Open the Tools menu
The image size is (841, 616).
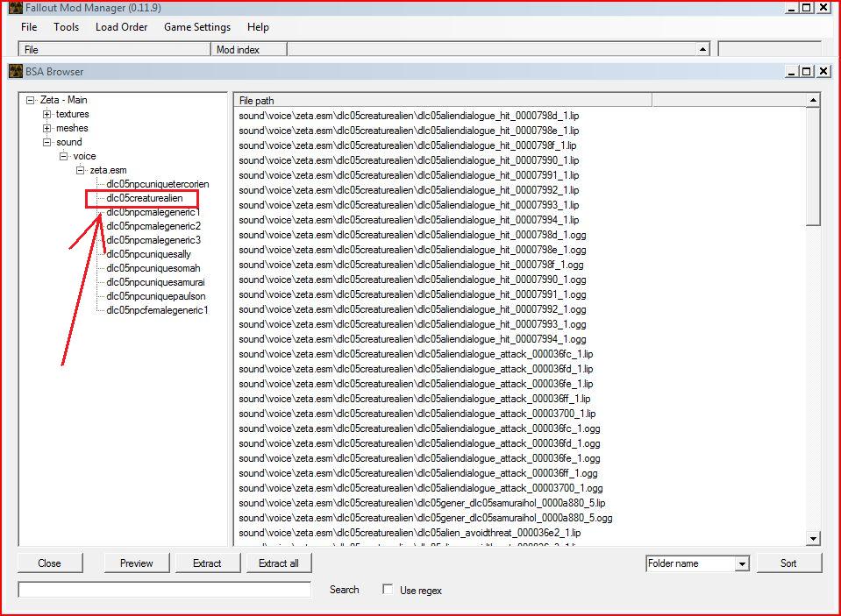(x=66, y=27)
